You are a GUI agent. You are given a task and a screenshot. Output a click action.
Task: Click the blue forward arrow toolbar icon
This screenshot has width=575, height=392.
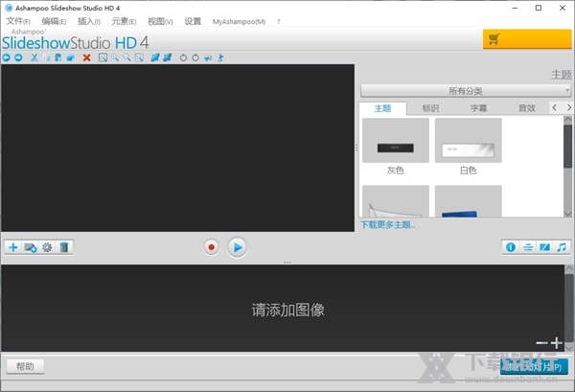tap(18, 58)
